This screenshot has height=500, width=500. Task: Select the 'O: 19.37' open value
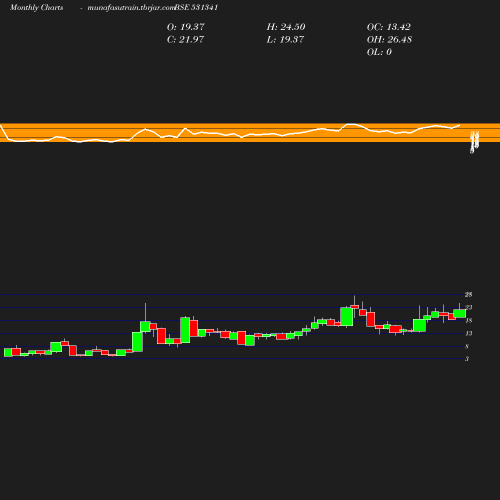pyautogui.click(x=186, y=27)
